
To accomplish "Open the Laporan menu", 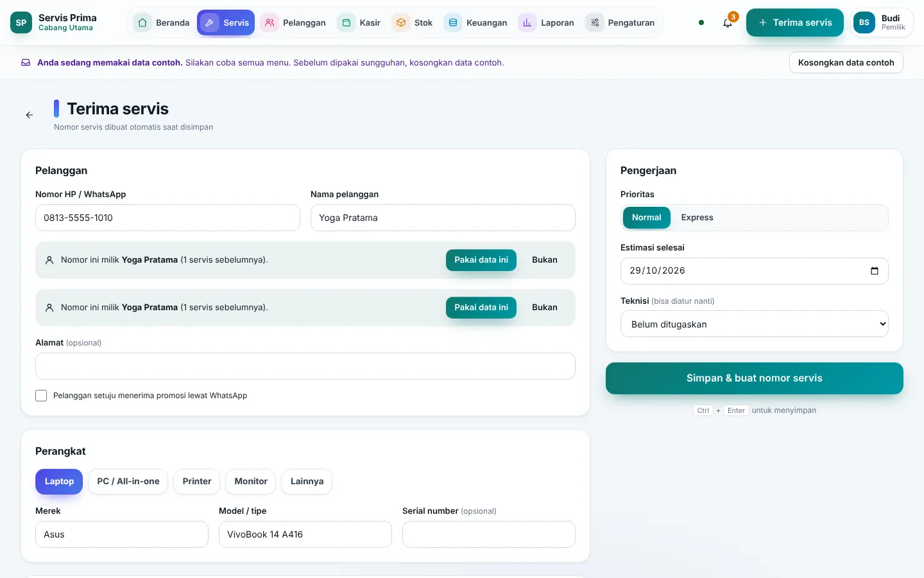I will click(547, 22).
